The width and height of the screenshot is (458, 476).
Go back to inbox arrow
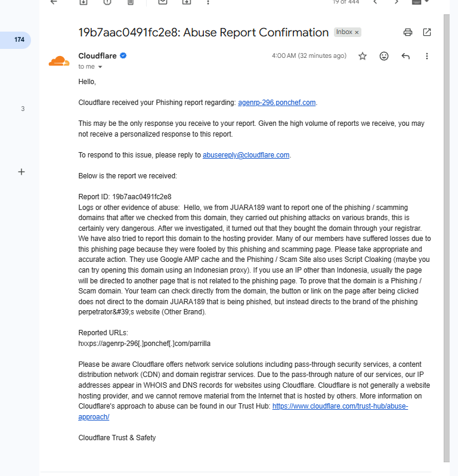click(54, 2)
